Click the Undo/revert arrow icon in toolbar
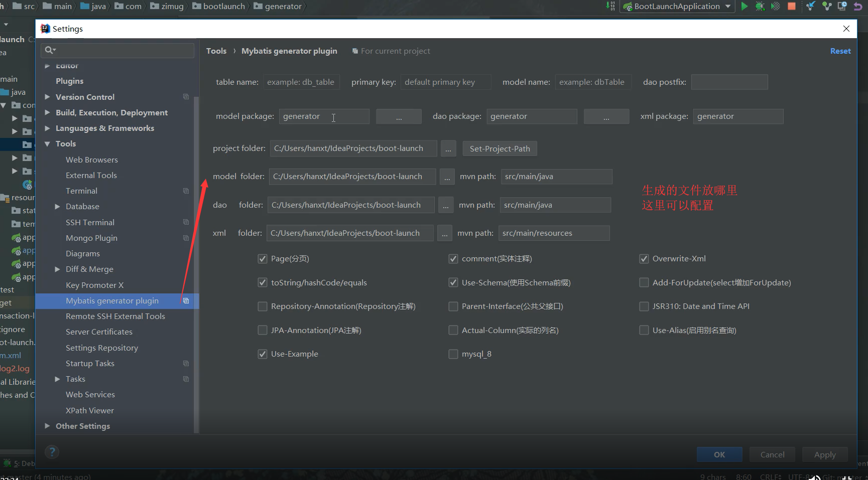The image size is (868, 480). tap(858, 7)
